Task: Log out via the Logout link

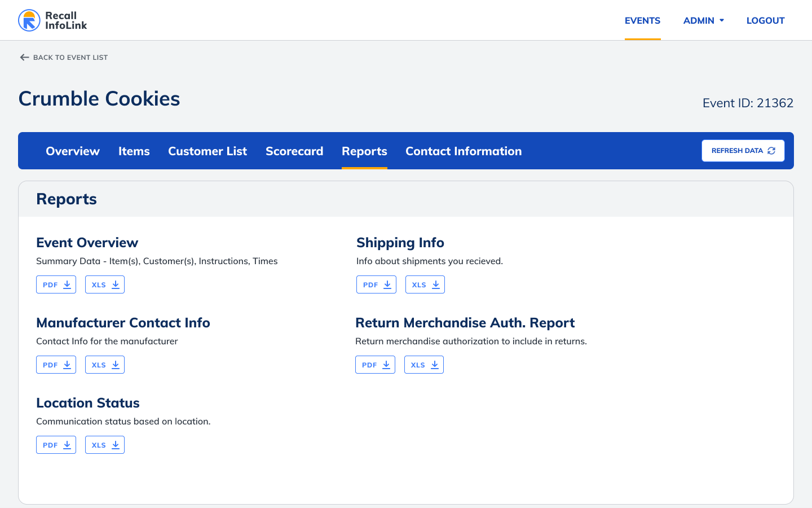Action: (x=765, y=20)
